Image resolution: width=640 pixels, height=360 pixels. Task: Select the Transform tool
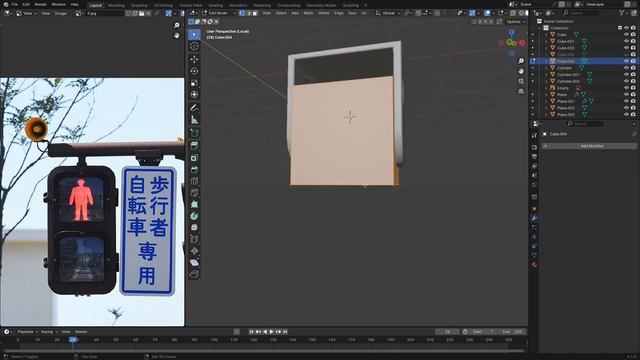[x=194, y=95]
